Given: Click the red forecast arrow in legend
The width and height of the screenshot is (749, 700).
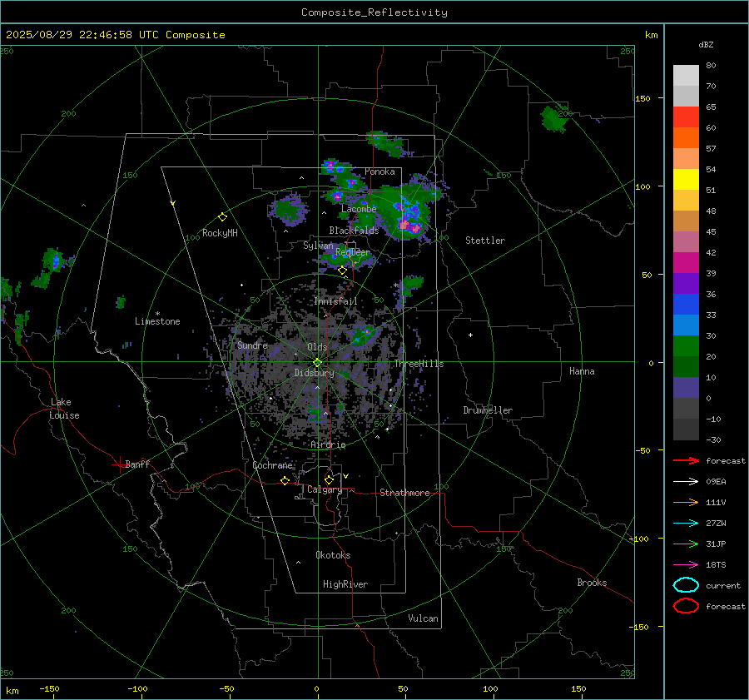Looking at the screenshot, I should tap(686, 460).
